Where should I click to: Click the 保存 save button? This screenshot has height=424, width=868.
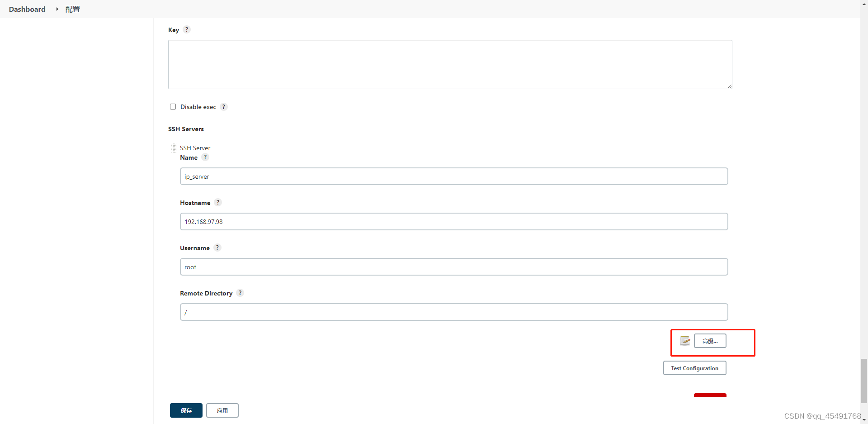pyautogui.click(x=186, y=410)
